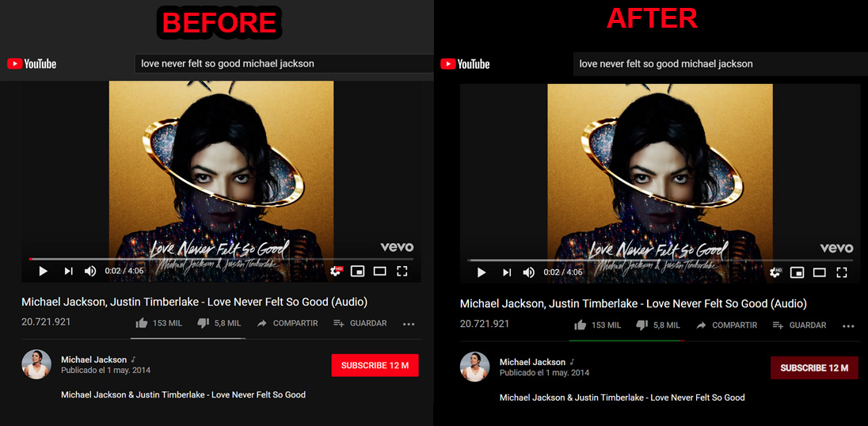This screenshot has height=426, width=868.
Task: Open Michael Jackson channel name link, AFTER panel
Action: coord(532,362)
